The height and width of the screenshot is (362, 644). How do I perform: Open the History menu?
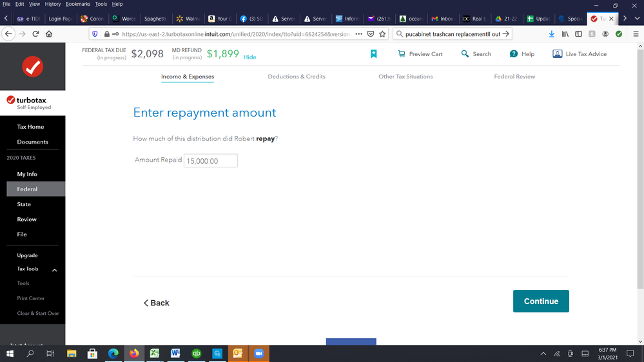point(53,4)
